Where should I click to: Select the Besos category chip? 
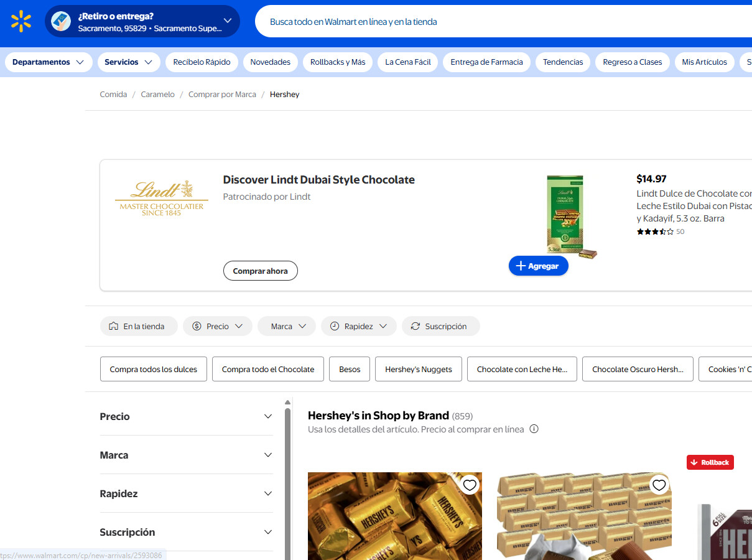(x=350, y=369)
